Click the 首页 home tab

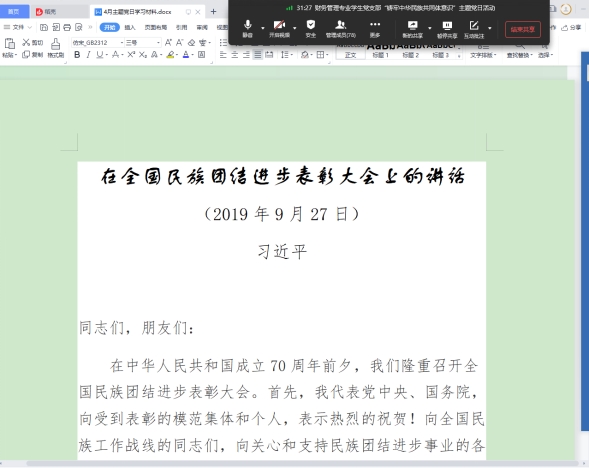pyautogui.click(x=14, y=12)
